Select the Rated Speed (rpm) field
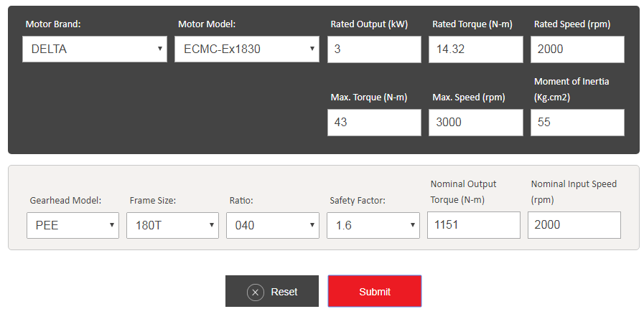 (x=577, y=49)
